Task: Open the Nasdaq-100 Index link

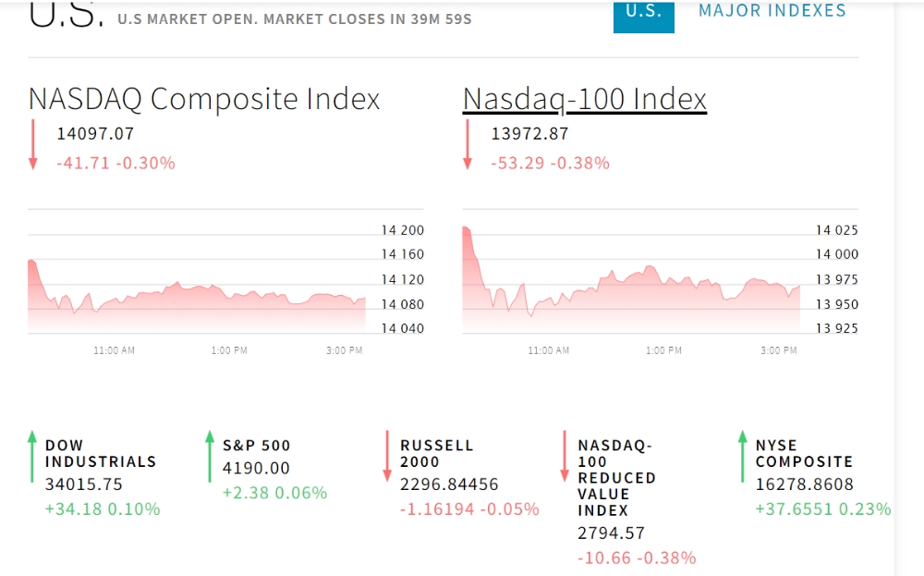Action: pos(584,99)
